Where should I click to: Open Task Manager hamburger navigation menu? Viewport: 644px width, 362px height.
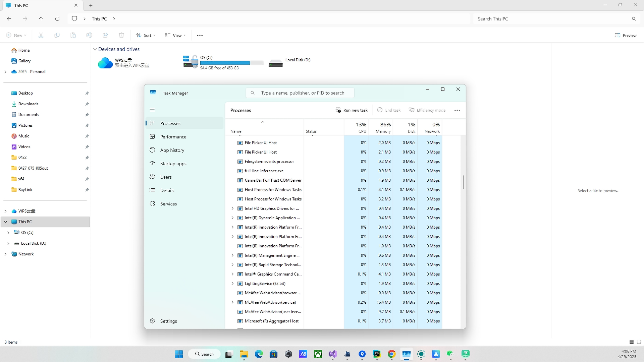152,110
